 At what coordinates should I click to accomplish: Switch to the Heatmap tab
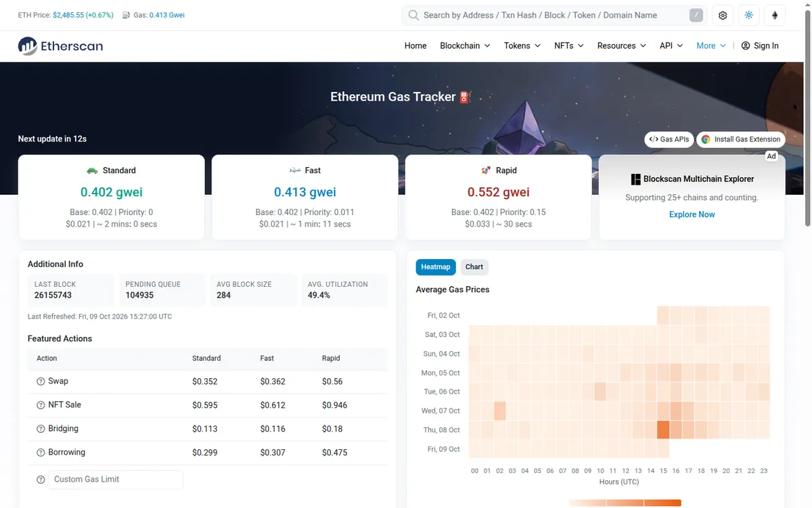pyautogui.click(x=436, y=267)
